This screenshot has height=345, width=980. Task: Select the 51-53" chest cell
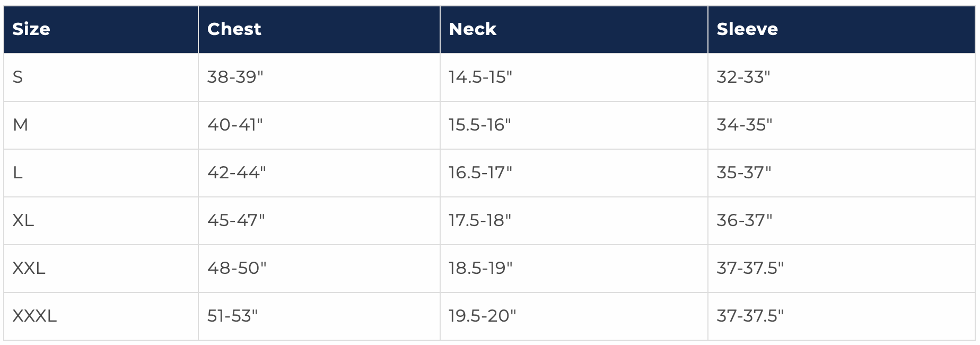tap(232, 316)
